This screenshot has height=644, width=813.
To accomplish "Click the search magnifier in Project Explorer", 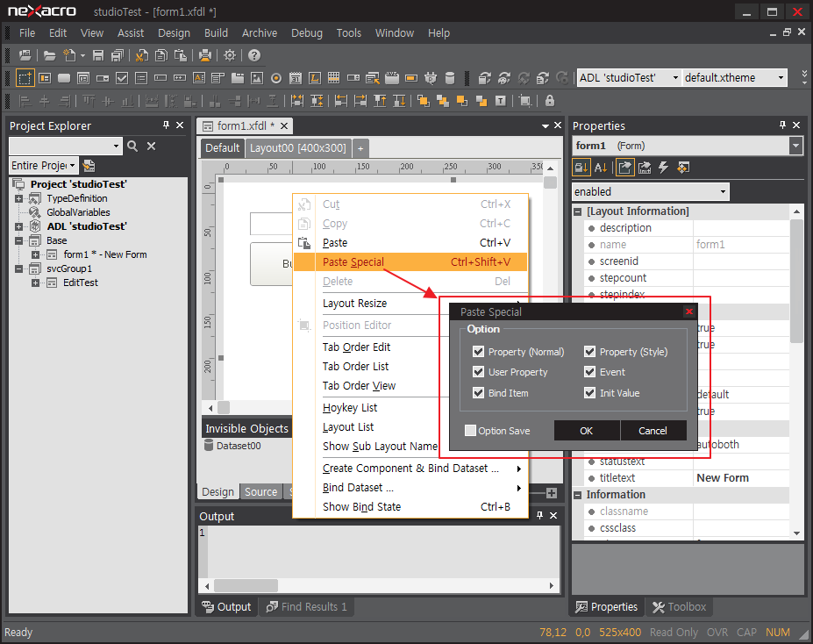I will point(132,147).
